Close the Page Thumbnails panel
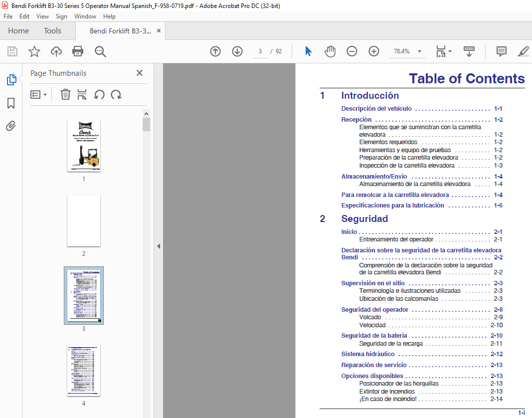The height and width of the screenshot is (418, 532). click(x=140, y=73)
